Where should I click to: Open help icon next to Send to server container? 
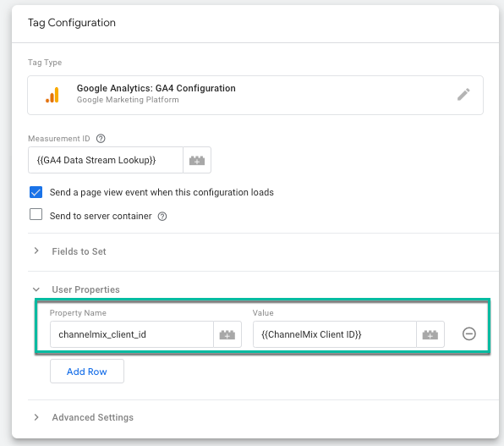162,217
